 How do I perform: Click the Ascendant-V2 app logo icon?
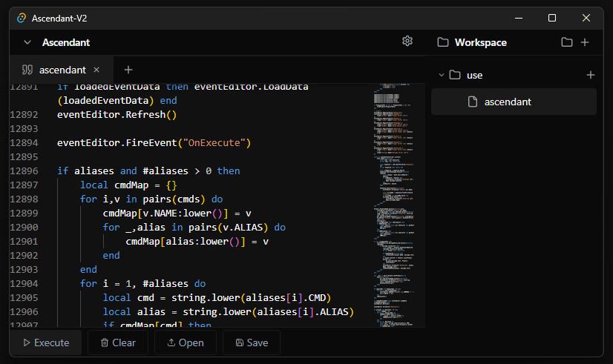coord(22,18)
